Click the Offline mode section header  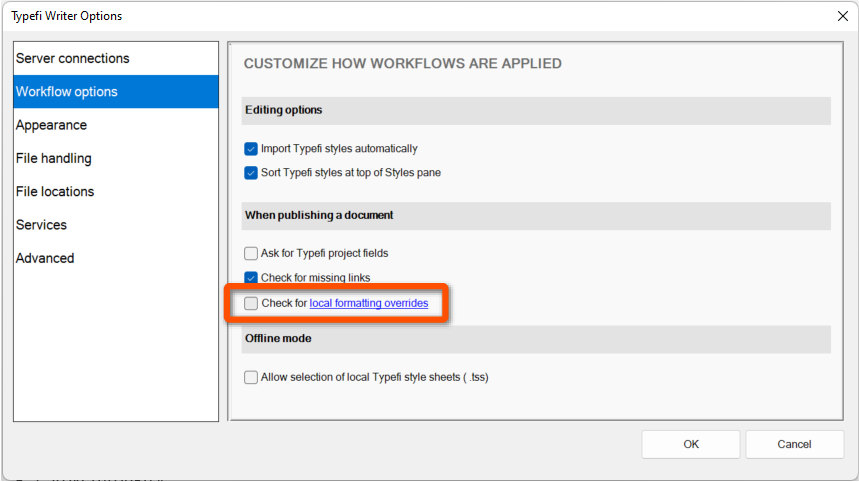536,338
